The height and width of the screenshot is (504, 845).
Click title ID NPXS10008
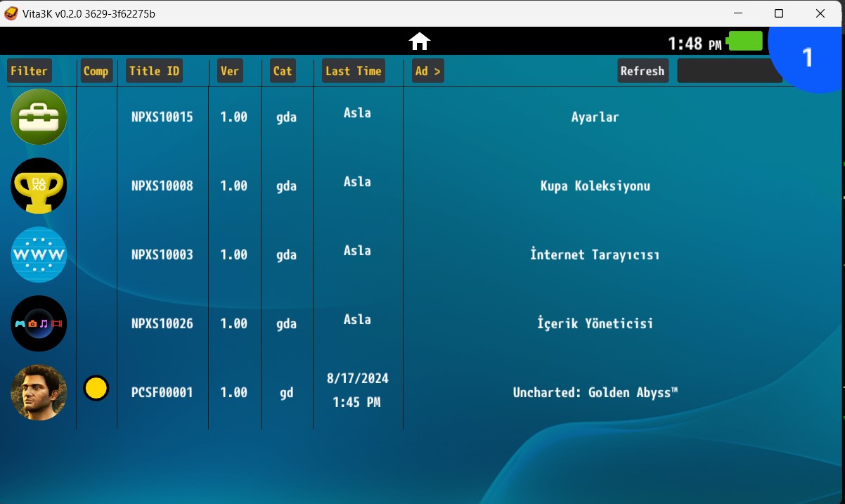click(162, 186)
